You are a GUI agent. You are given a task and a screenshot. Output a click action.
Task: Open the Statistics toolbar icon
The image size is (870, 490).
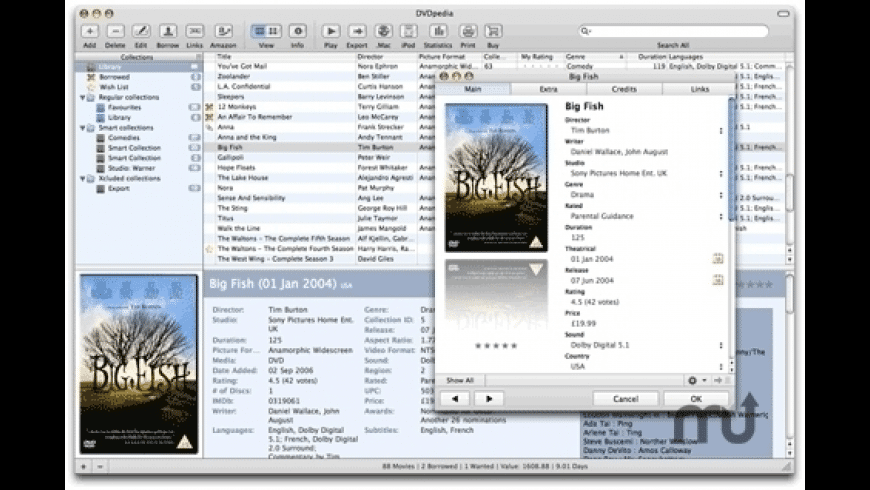(437, 31)
